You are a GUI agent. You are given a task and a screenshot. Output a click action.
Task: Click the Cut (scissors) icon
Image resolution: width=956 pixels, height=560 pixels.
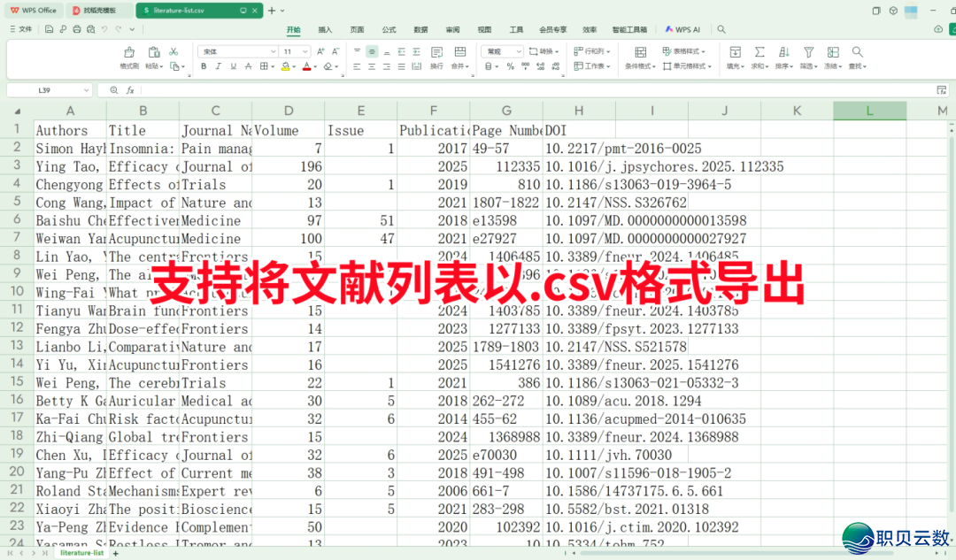pyautogui.click(x=173, y=51)
